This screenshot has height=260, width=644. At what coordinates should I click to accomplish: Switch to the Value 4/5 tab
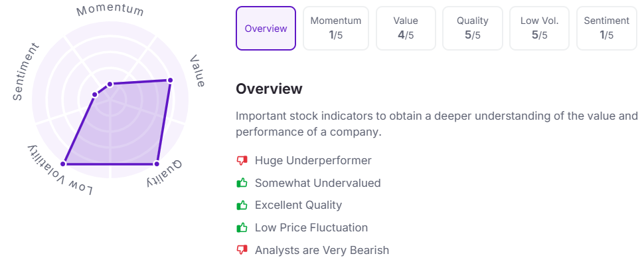point(406,29)
